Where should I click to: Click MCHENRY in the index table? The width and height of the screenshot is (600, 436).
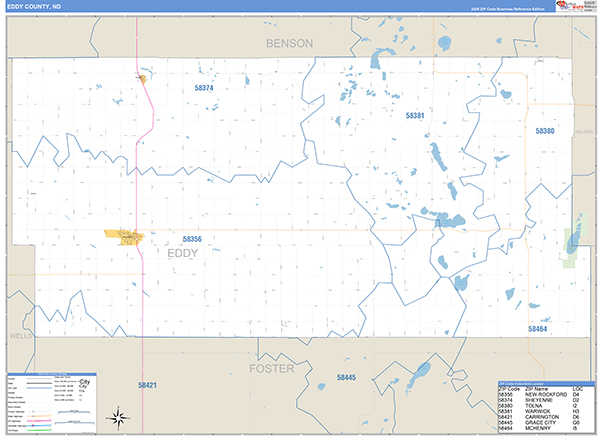click(x=538, y=428)
